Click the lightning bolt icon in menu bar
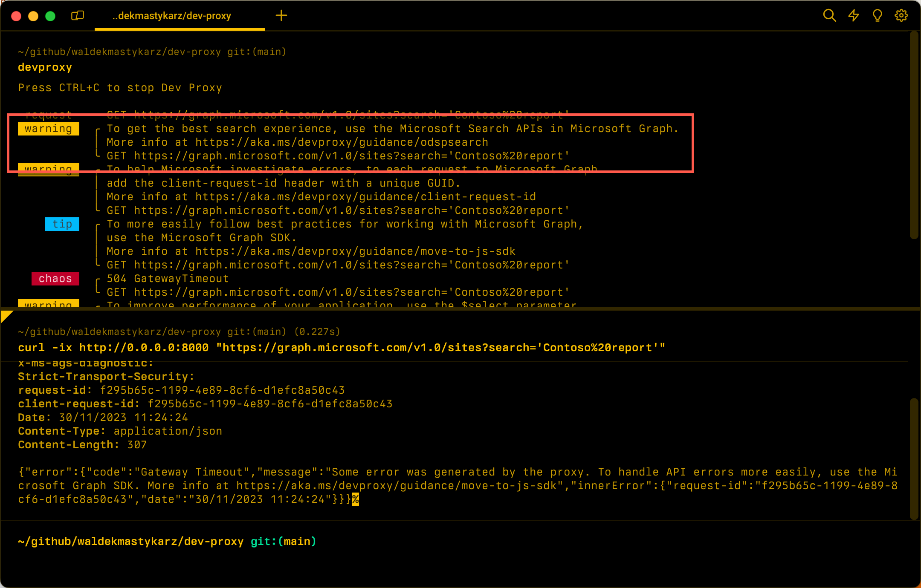The height and width of the screenshot is (588, 921). (854, 15)
